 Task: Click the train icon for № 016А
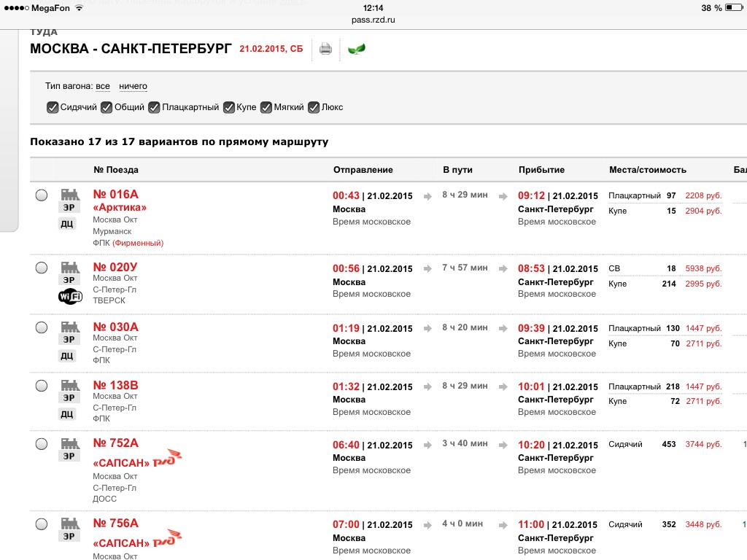pos(69,194)
